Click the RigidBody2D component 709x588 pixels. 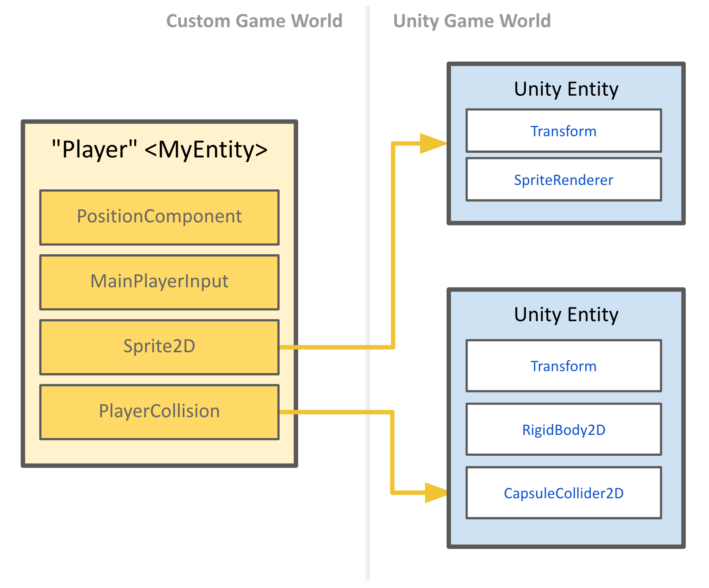[563, 429]
